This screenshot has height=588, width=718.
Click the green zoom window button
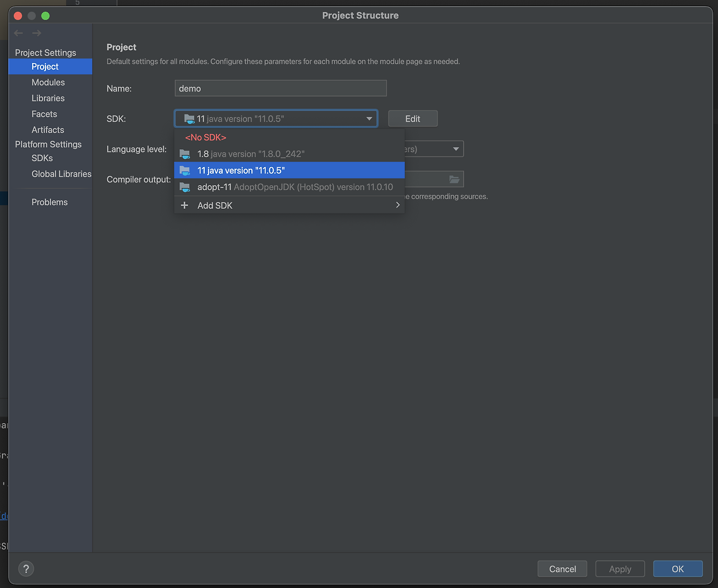45,16
